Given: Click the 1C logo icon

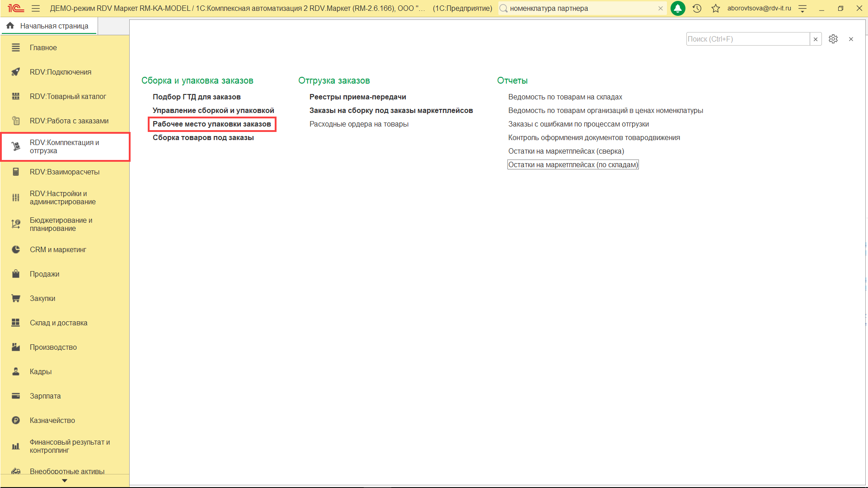Looking at the screenshot, I should (15, 8).
